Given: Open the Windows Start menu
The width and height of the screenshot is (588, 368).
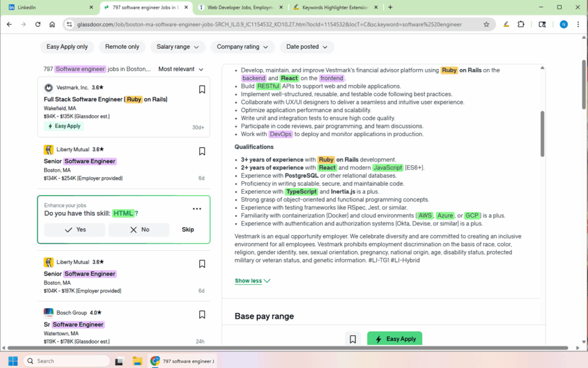Looking at the screenshot, I should pyautogui.click(x=13, y=361).
